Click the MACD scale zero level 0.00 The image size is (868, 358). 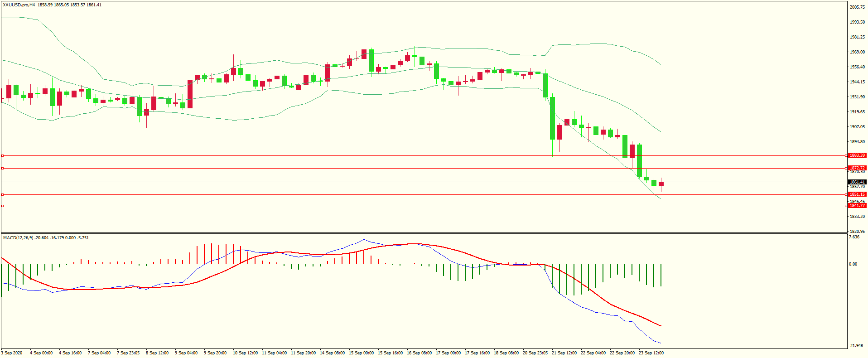(853, 264)
